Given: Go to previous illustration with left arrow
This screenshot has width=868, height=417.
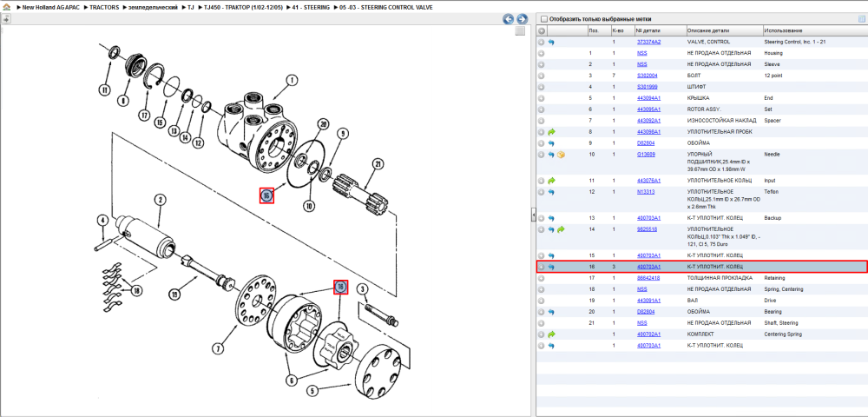Looking at the screenshot, I should [508, 19].
